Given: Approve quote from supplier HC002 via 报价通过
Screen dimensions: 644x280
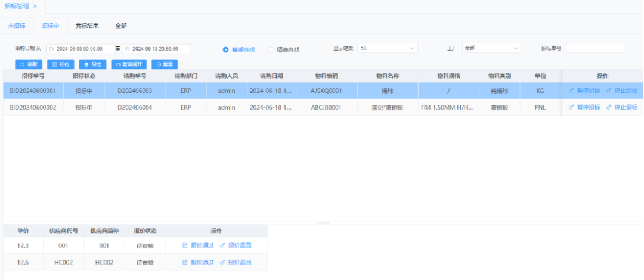Looking at the screenshot, I should tap(198, 262).
